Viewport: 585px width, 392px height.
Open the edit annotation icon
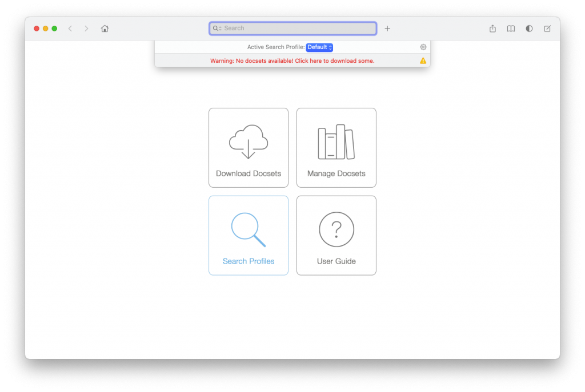click(x=547, y=29)
